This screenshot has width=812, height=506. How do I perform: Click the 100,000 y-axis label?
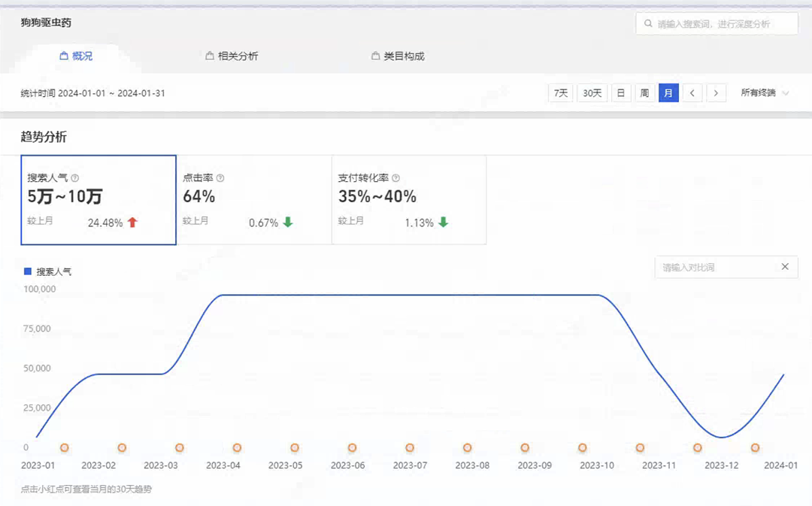(x=39, y=289)
